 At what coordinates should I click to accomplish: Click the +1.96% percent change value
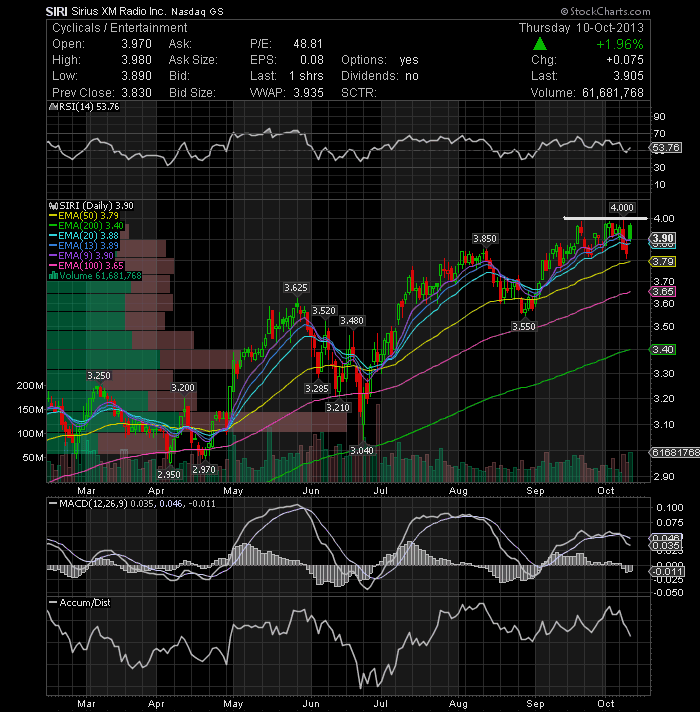click(620, 44)
